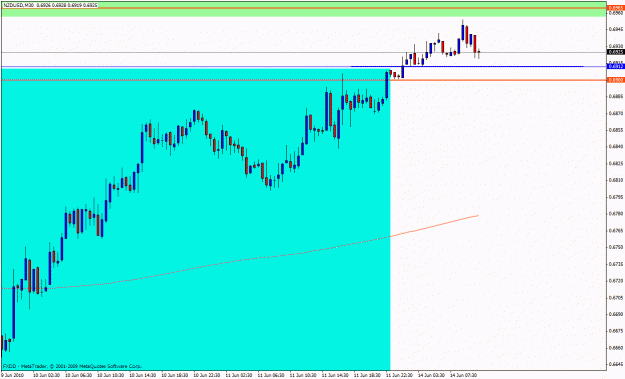
Task: Click the 0.6705 price scale label
Action: pyautogui.click(x=616, y=298)
